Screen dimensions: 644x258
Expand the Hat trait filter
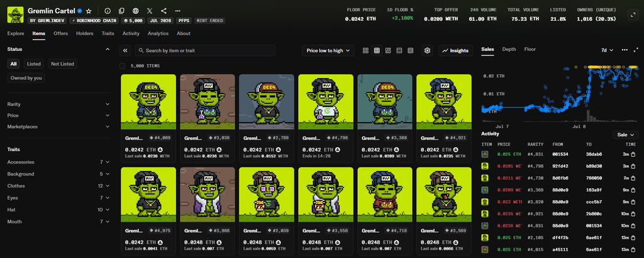point(58,210)
